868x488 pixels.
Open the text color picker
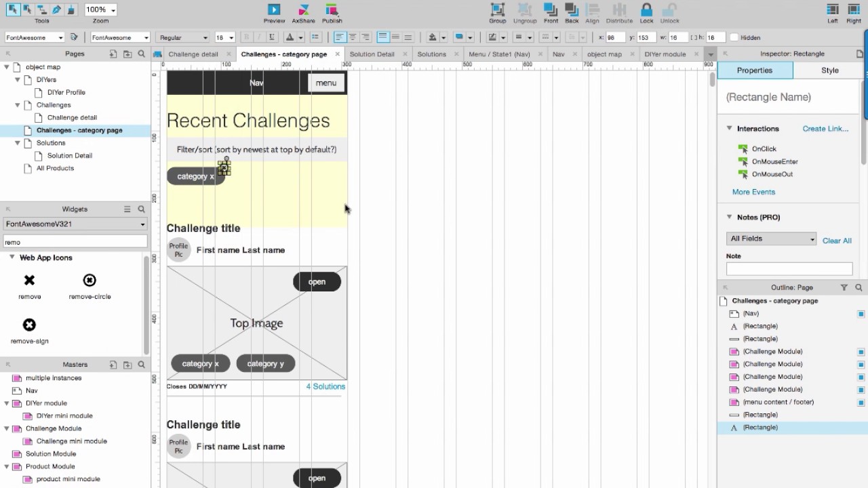[293, 37]
